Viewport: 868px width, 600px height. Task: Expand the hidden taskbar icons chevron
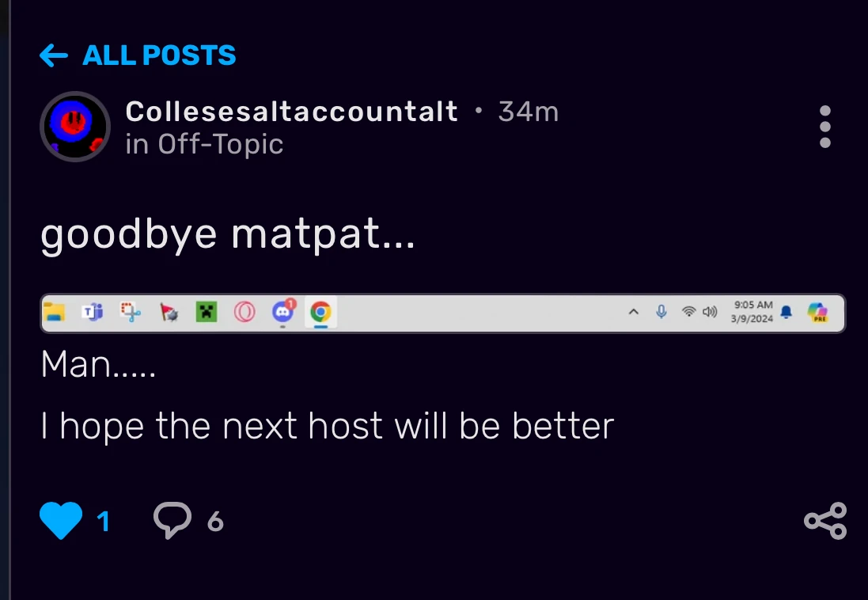pyautogui.click(x=634, y=312)
